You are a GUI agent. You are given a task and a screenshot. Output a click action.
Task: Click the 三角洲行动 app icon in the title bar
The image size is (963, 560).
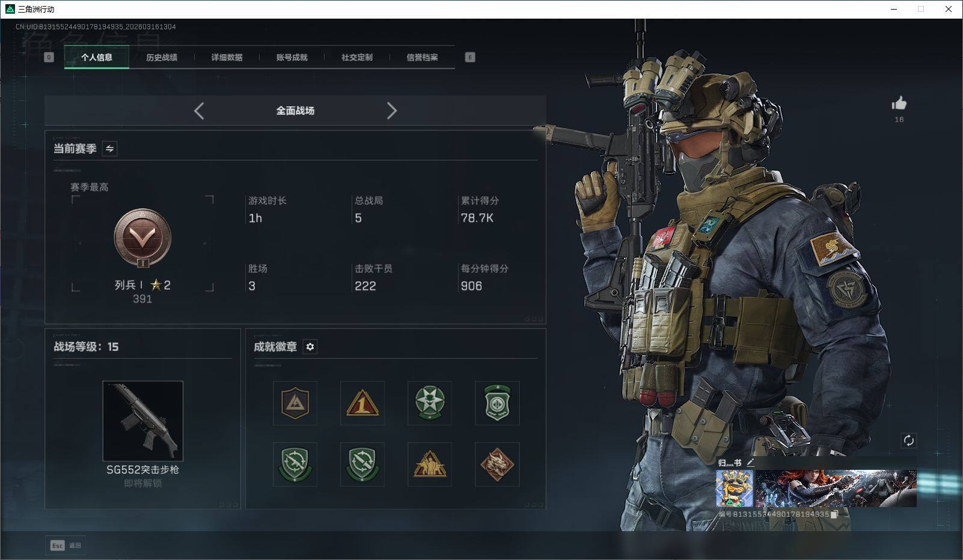pyautogui.click(x=10, y=9)
